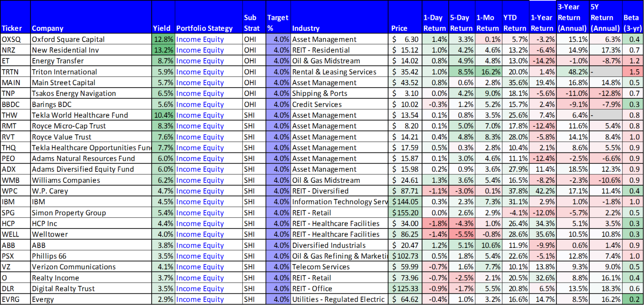Select the Company column header

tap(91, 18)
